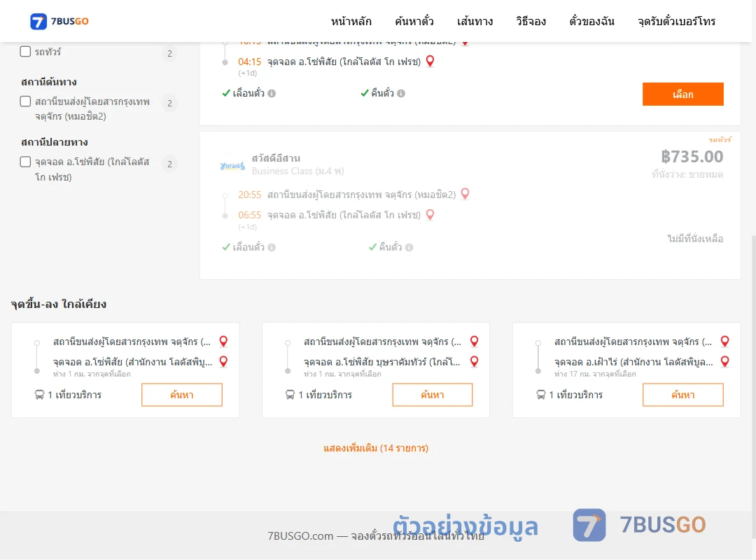The height and width of the screenshot is (560, 756).
Task: Click the ห่าง 17 กม. จากจุดที่เลือก text
Action: pyautogui.click(x=595, y=374)
